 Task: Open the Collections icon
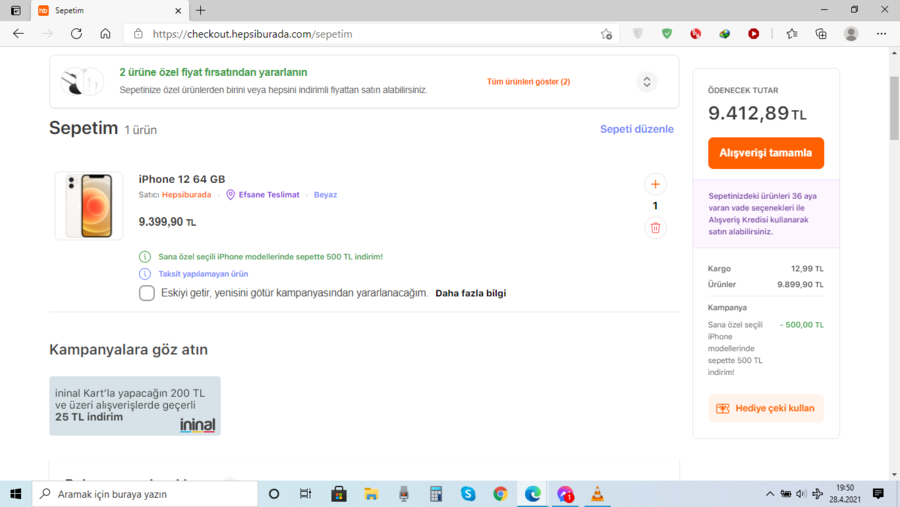(821, 34)
